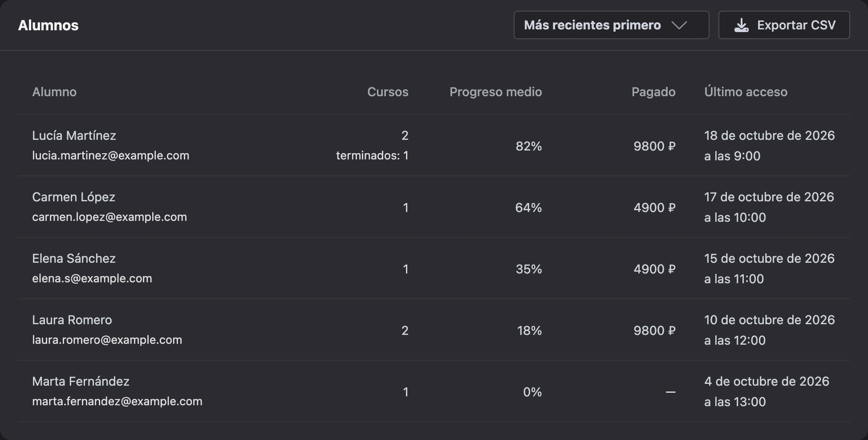Click email laura.romero@example.com
Screen dimensions: 868x440
pyautogui.click(x=107, y=340)
